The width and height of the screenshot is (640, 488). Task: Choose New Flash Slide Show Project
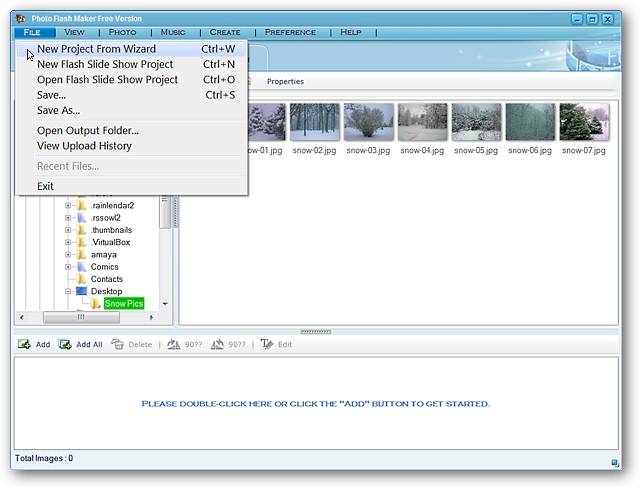(x=131, y=64)
